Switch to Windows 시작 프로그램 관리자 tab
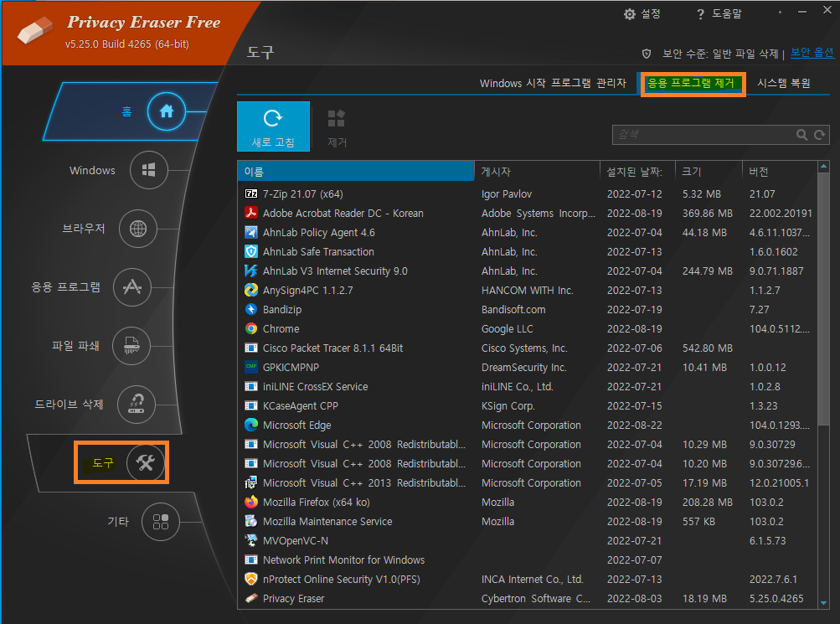The height and width of the screenshot is (624, 840). (x=553, y=83)
